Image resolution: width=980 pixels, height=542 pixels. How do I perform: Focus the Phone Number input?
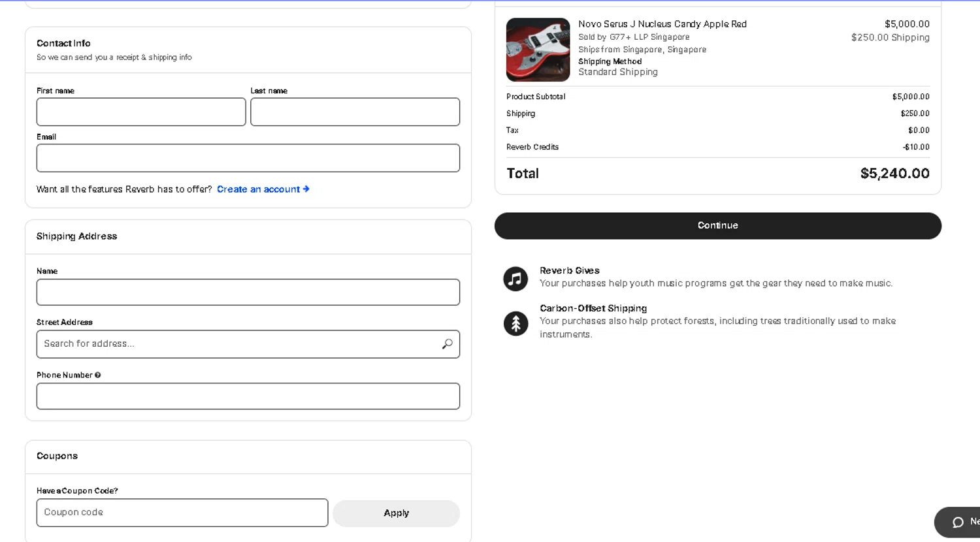(248, 396)
